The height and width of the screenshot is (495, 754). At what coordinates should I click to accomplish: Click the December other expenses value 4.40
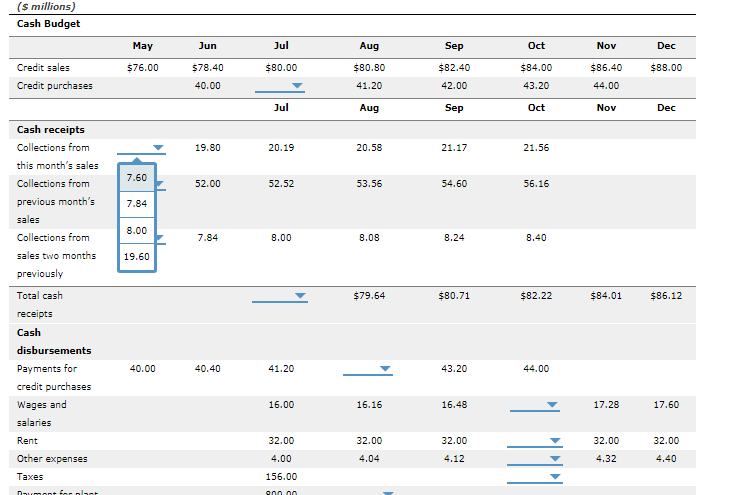click(x=666, y=459)
